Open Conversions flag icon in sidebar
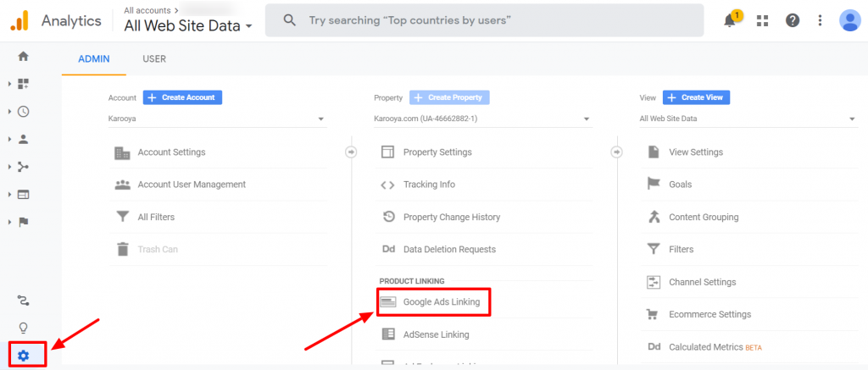This screenshot has height=370, width=868. pyautogui.click(x=23, y=223)
